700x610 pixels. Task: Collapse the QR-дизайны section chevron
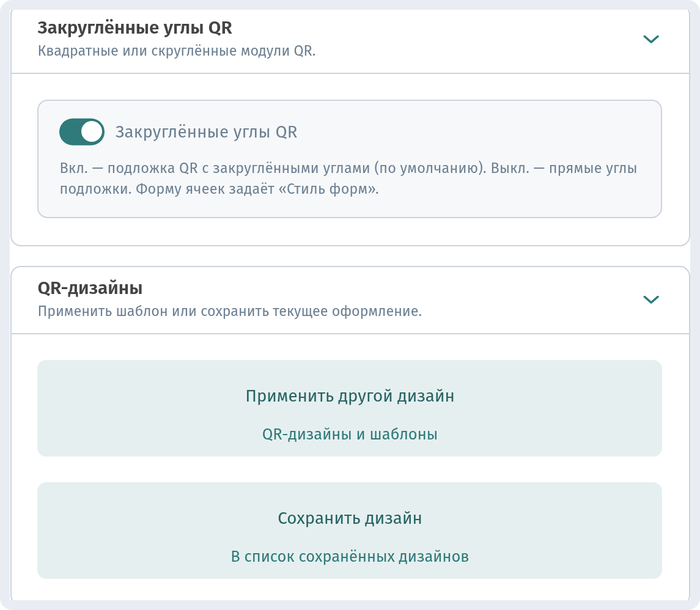(x=651, y=299)
